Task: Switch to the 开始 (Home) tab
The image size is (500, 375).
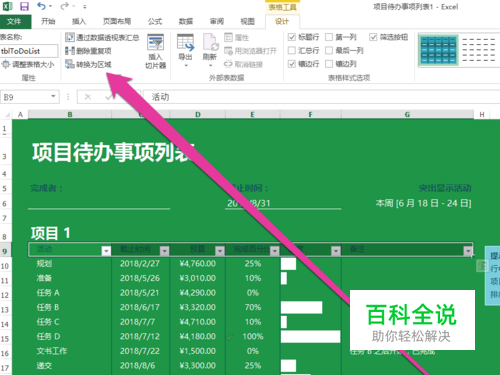Action: [x=48, y=22]
